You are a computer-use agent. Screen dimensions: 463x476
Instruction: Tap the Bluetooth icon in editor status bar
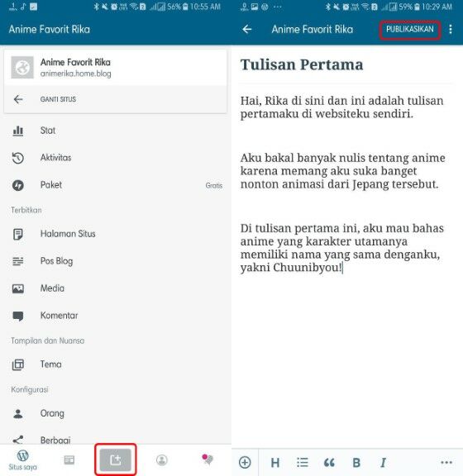point(328,7)
